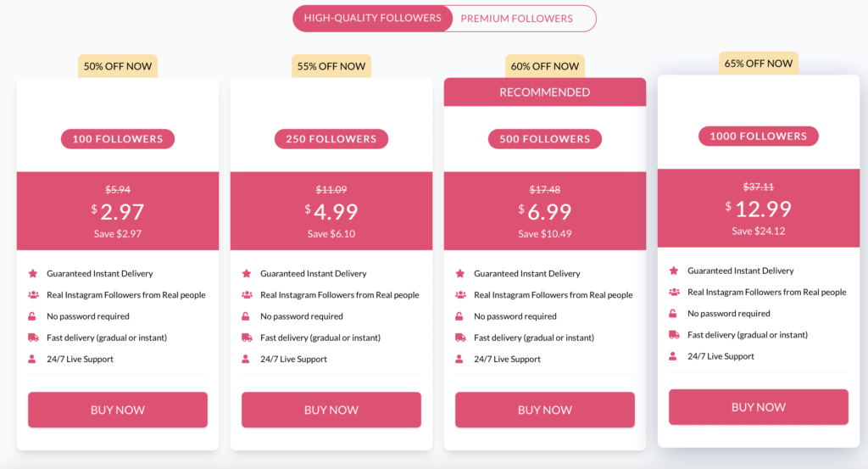Image resolution: width=868 pixels, height=469 pixels.
Task: Click the 65% OFF NOW badge
Action: click(x=759, y=63)
